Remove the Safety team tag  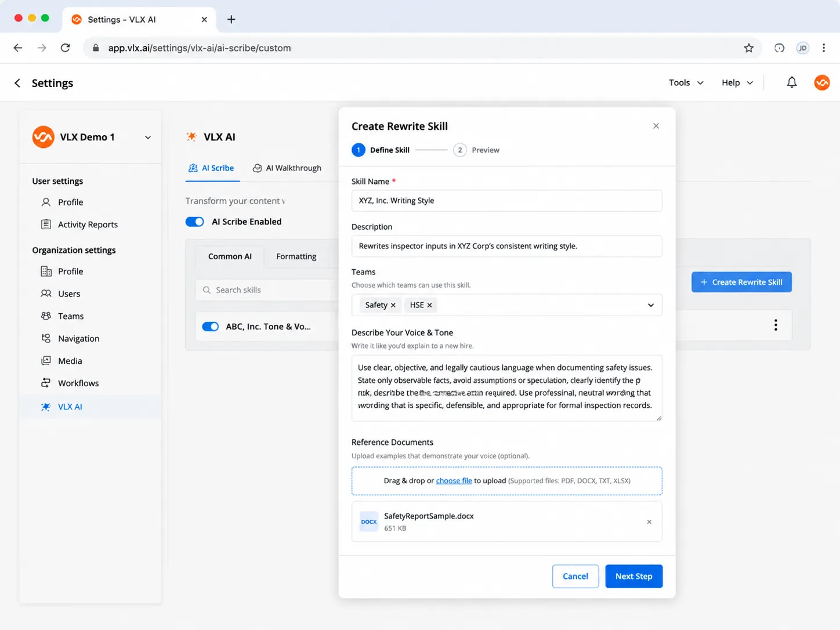[x=393, y=305]
